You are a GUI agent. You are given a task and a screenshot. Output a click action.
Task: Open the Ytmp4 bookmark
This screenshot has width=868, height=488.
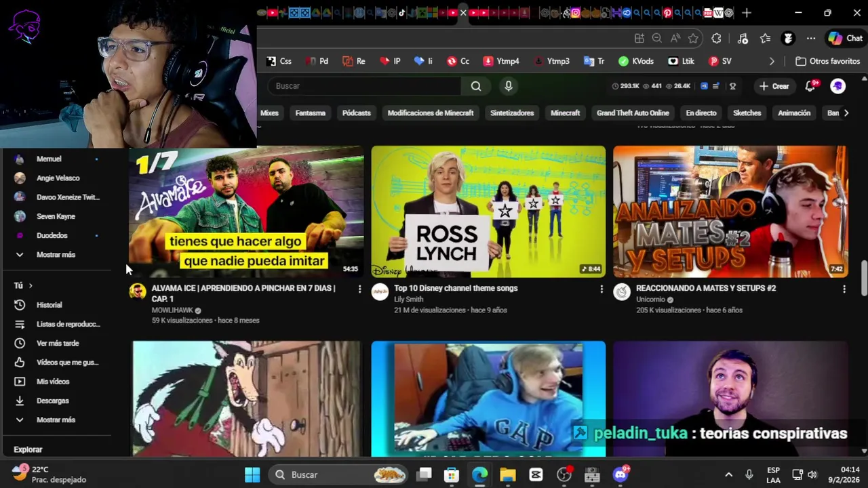coord(501,61)
